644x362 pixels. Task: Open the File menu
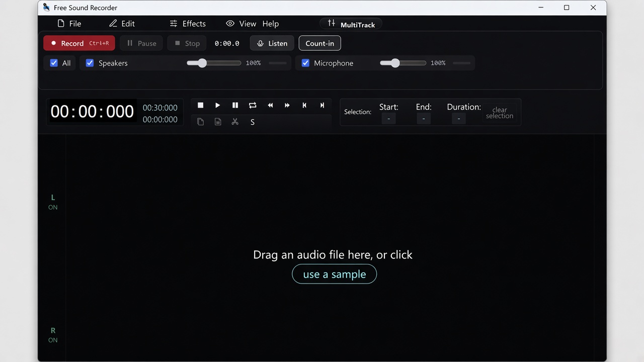click(69, 24)
